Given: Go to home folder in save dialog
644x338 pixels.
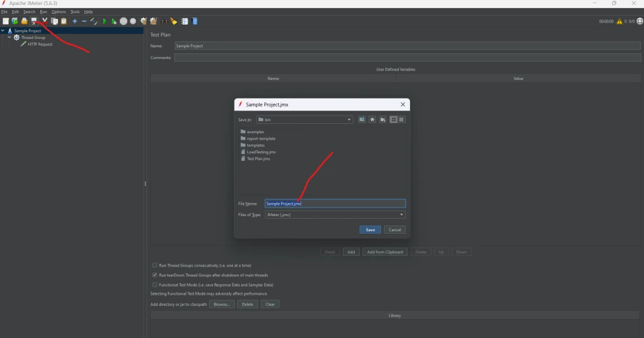Looking at the screenshot, I should point(372,119).
